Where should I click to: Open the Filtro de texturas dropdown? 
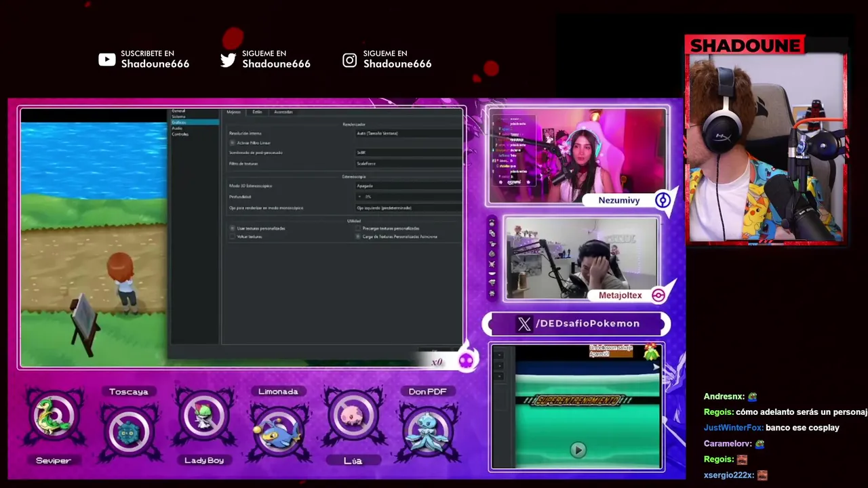408,163
